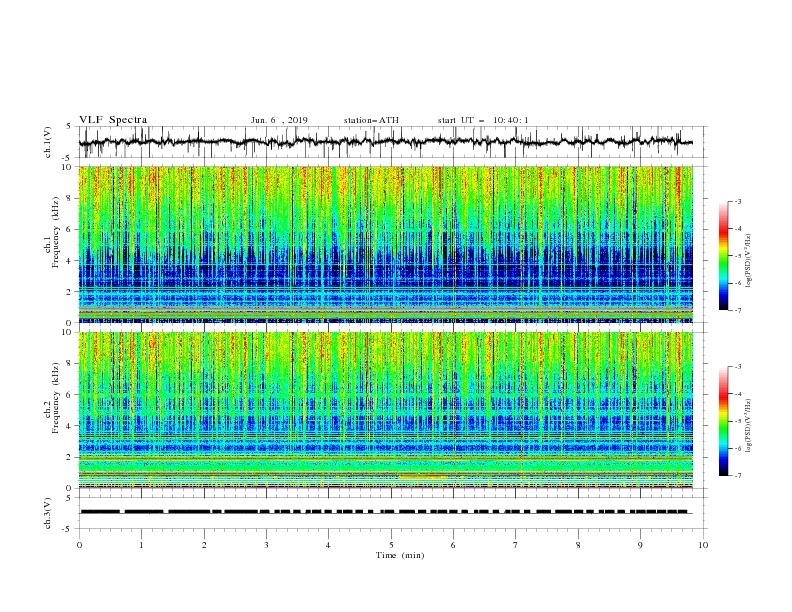792x612 pixels.
Task: Select the "Time (min)" axis title
Action: pyautogui.click(x=400, y=555)
